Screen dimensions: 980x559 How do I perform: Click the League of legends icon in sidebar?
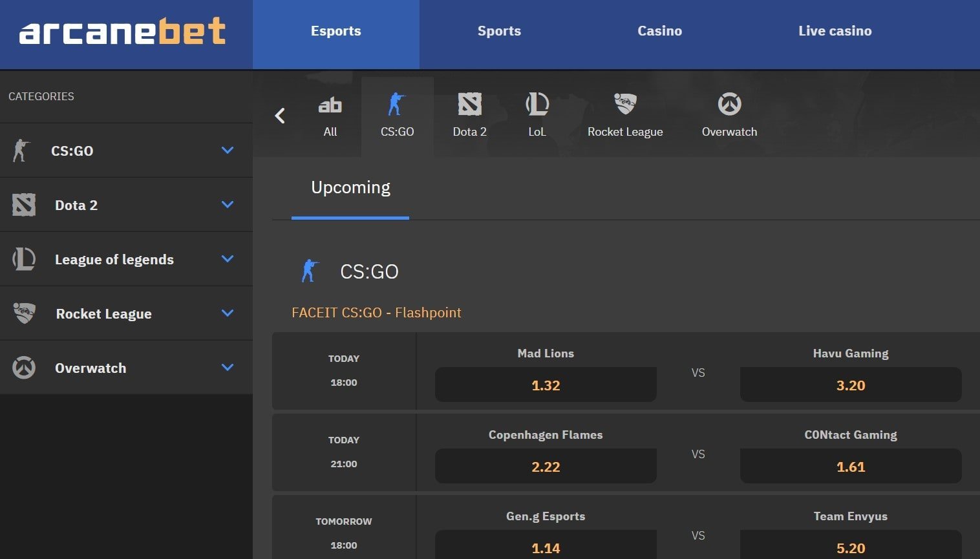click(24, 259)
